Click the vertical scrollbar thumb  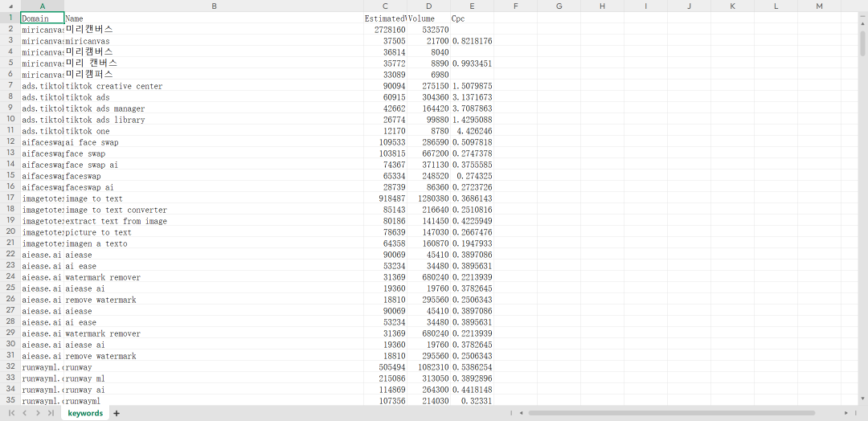863,42
